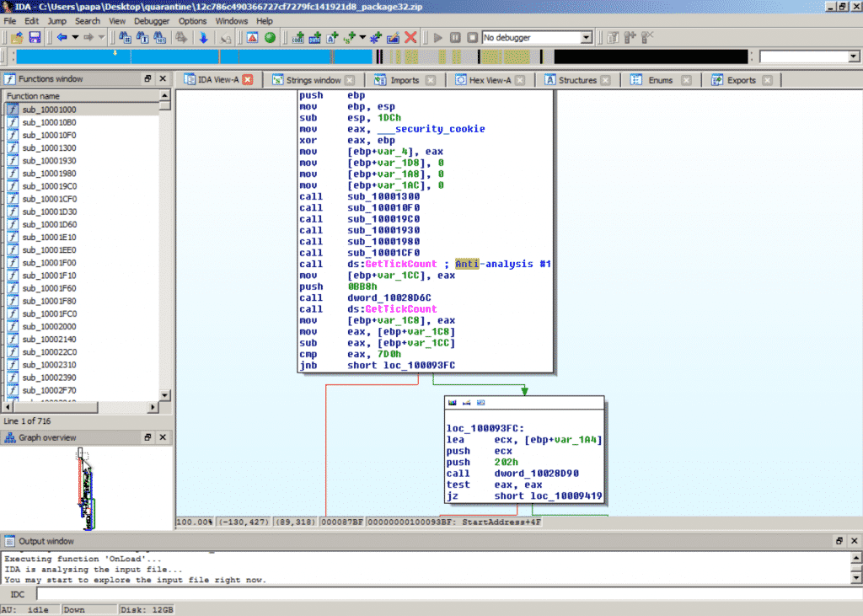Screen dimensions: 863x616
Task: Save the database with the floppy icon
Action: coord(35,37)
